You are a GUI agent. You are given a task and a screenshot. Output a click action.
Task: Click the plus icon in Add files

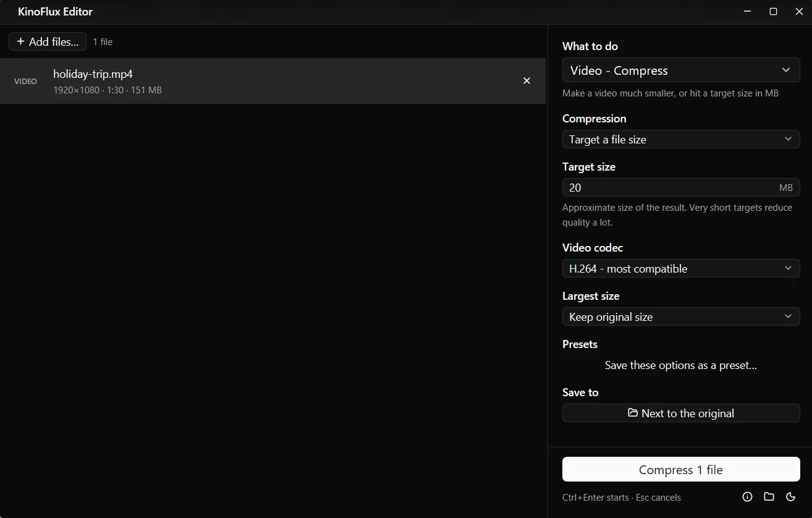click(x=20, y=41)
